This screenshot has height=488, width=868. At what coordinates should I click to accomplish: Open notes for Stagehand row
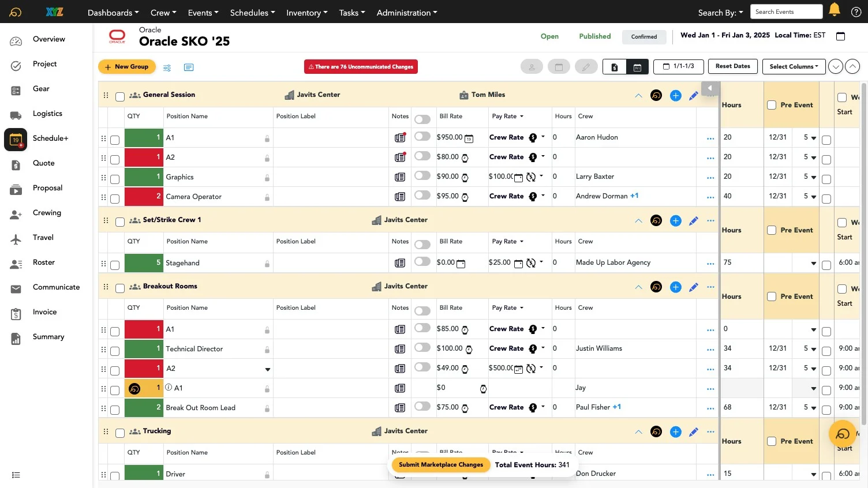[x=400, y=263]
